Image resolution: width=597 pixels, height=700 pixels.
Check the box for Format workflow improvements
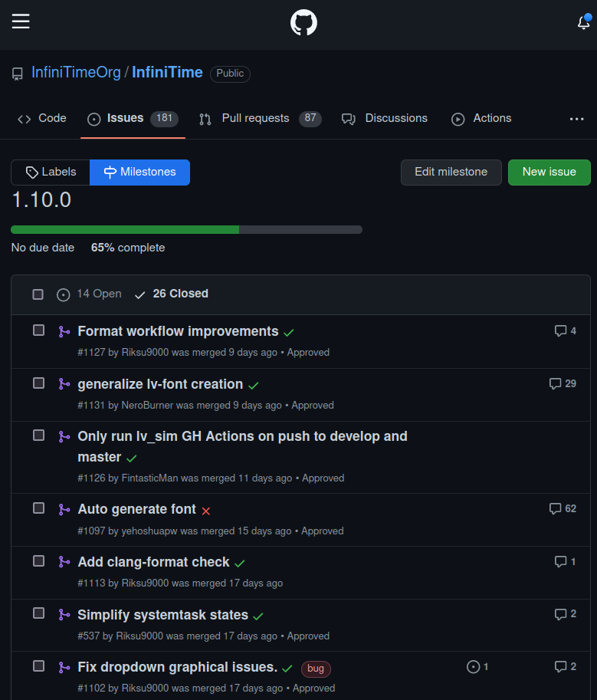tap(39, 330)
